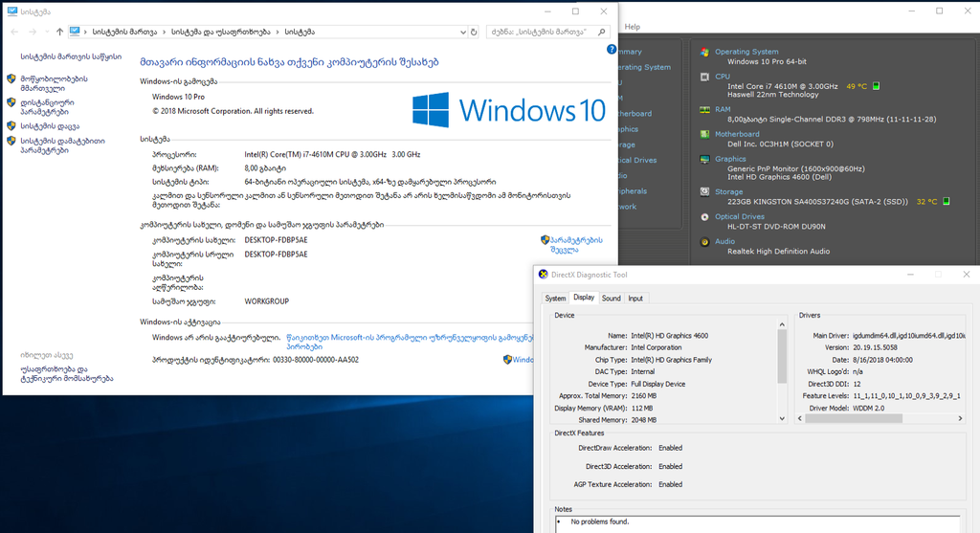980x533 pixels.
Task: Click the search magnifier icon in System window
Action: coord(602,32)
